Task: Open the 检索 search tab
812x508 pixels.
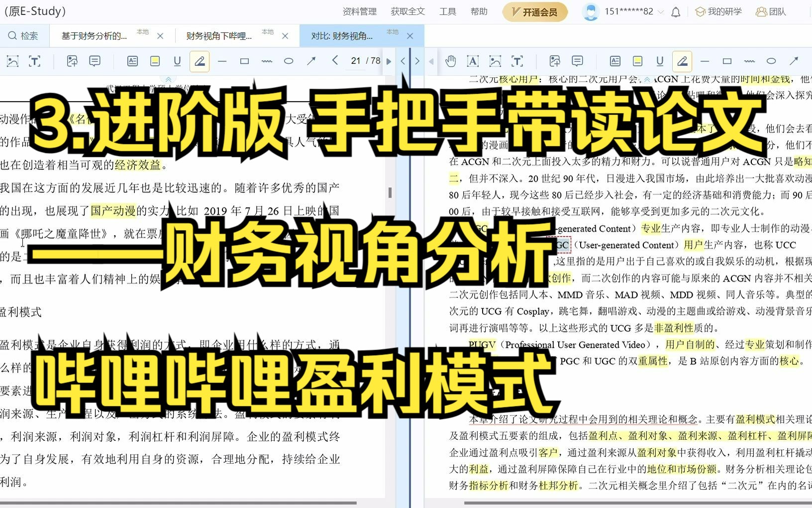Action: tap(23, 36)
